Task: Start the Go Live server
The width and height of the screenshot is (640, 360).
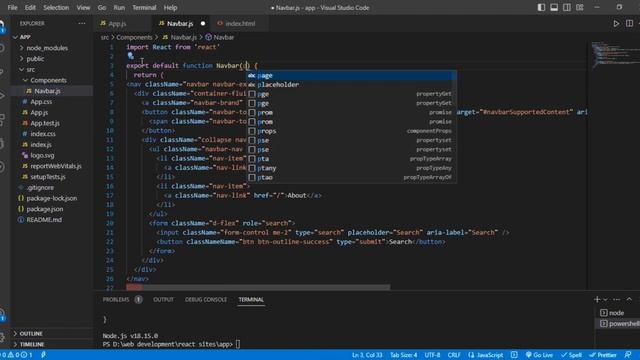Action: 539,355
